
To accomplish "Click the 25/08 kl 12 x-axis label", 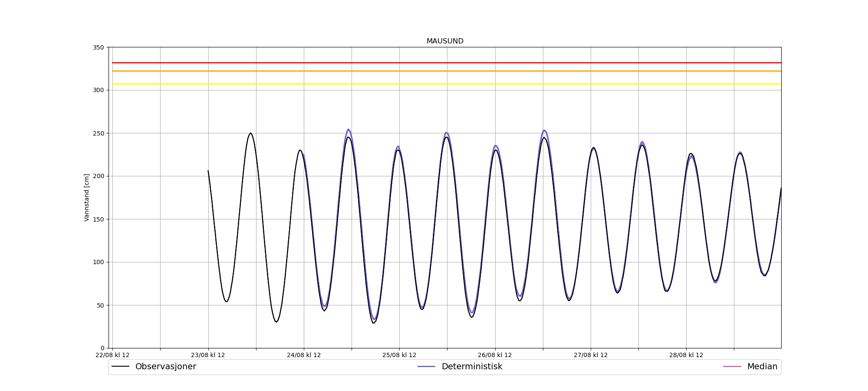I will pyautogui.click(x=399, y=355).
